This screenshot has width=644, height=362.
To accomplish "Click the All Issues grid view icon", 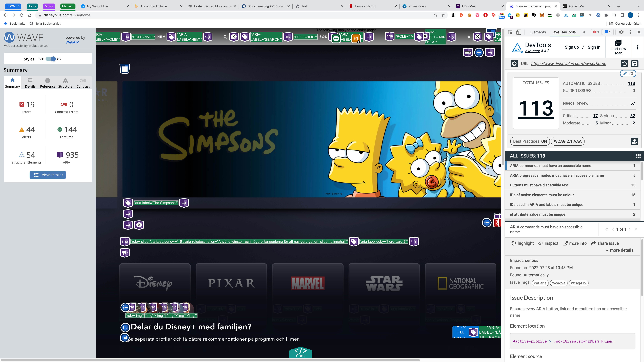I will click(x=638, y=156).
